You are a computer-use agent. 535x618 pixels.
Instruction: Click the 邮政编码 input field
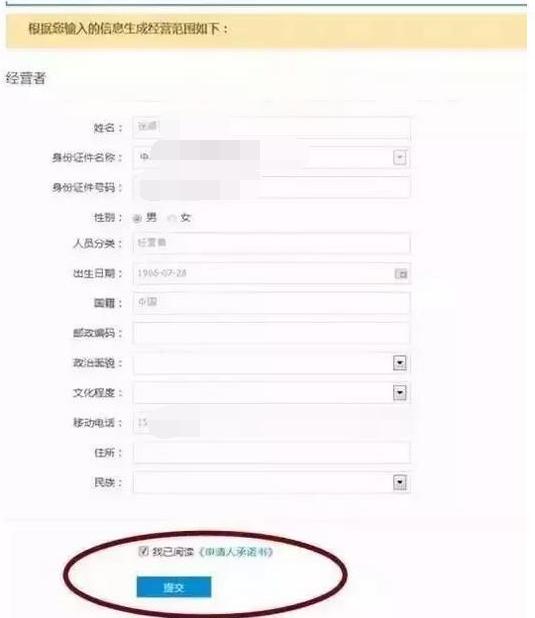tap(272, 333)
